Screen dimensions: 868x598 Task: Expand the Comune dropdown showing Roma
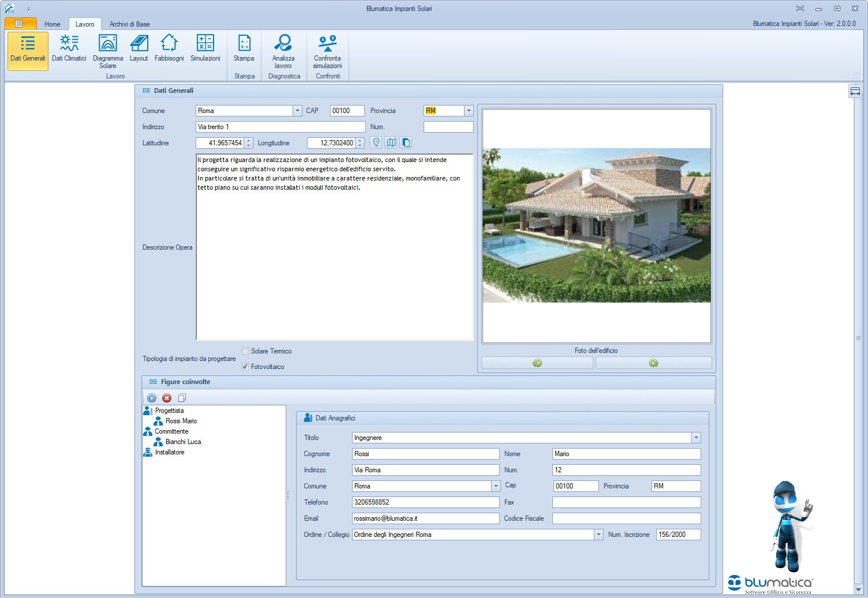pyautogui.click(x=297, y=111)
